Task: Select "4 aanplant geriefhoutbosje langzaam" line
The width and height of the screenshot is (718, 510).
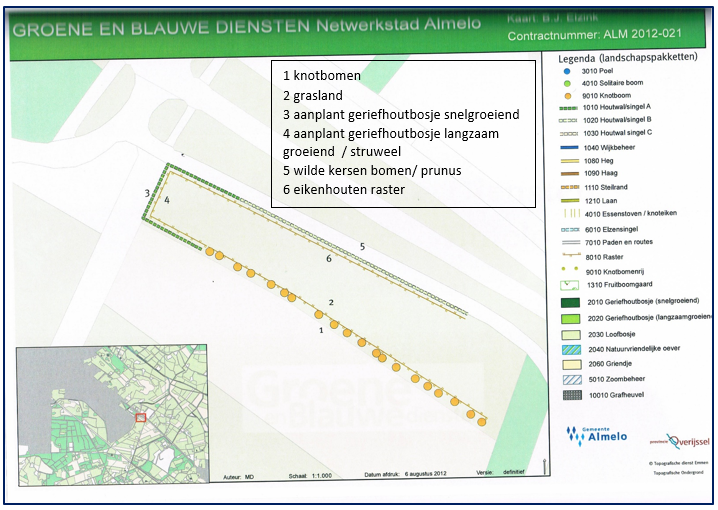Action: click(x=391, y=134)
